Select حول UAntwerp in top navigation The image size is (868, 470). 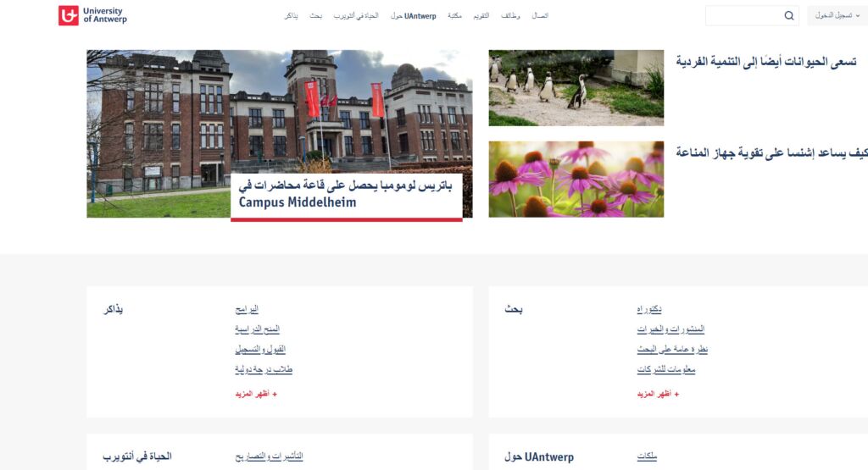[414, 16]
